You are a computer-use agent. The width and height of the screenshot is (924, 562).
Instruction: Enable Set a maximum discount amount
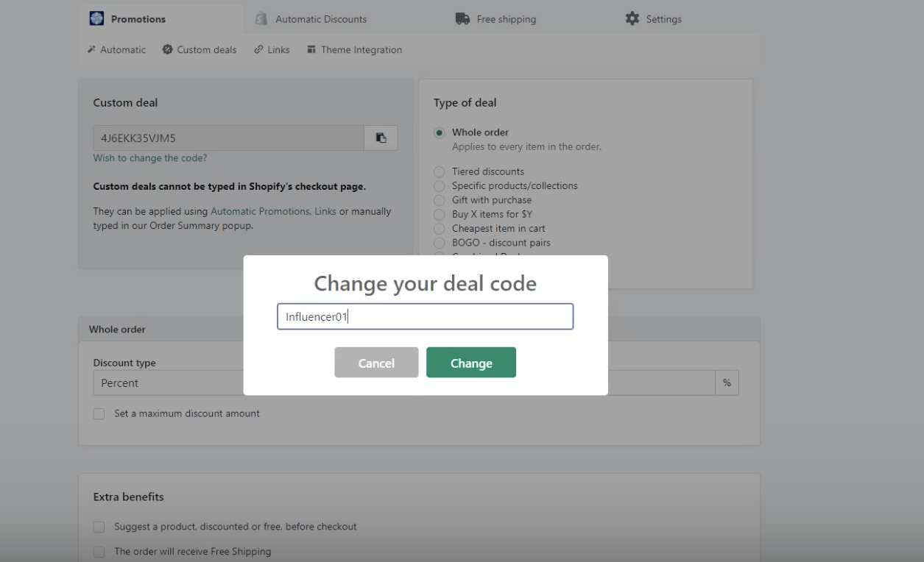(x=99, y=414)
